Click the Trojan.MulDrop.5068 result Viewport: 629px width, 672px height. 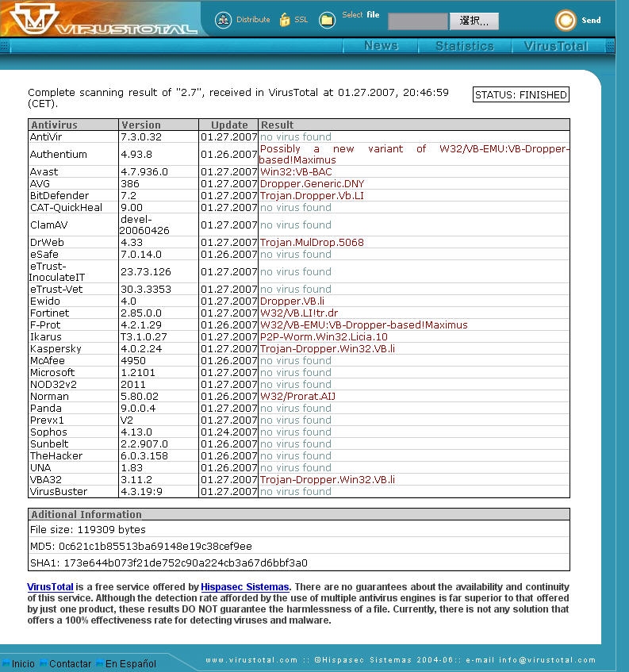pos(312,243)
